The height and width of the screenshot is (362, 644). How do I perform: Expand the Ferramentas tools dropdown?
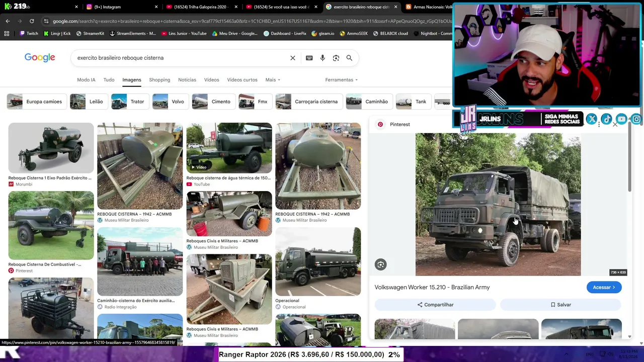[341, 80]
